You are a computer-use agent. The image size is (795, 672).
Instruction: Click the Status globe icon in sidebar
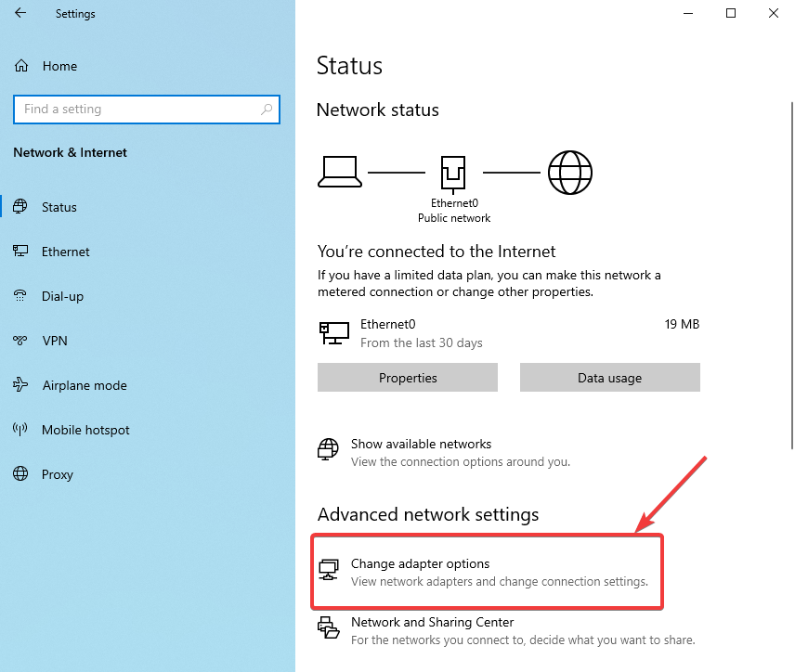(x=20, y=207)
